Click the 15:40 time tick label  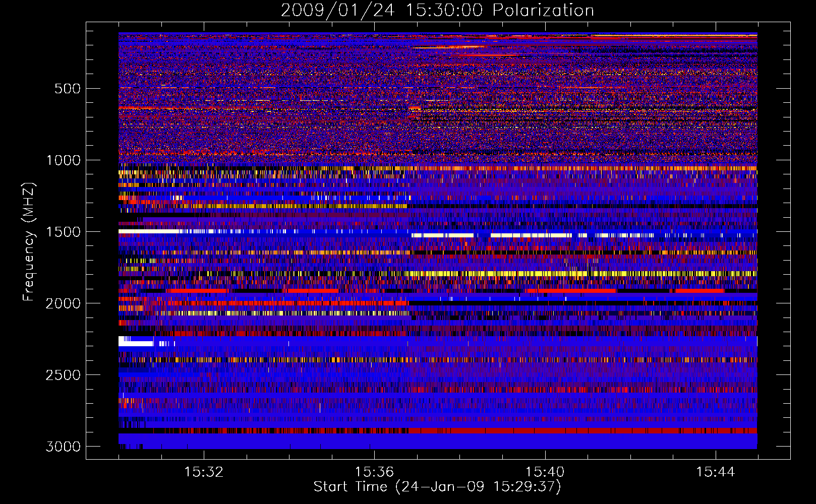(x=545, y=472)
